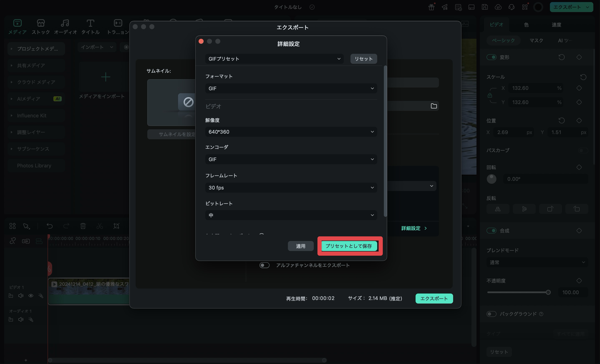Click the timeline horizontal scrollbar
Screen dimensions: 600x364
tap(187, 360)
